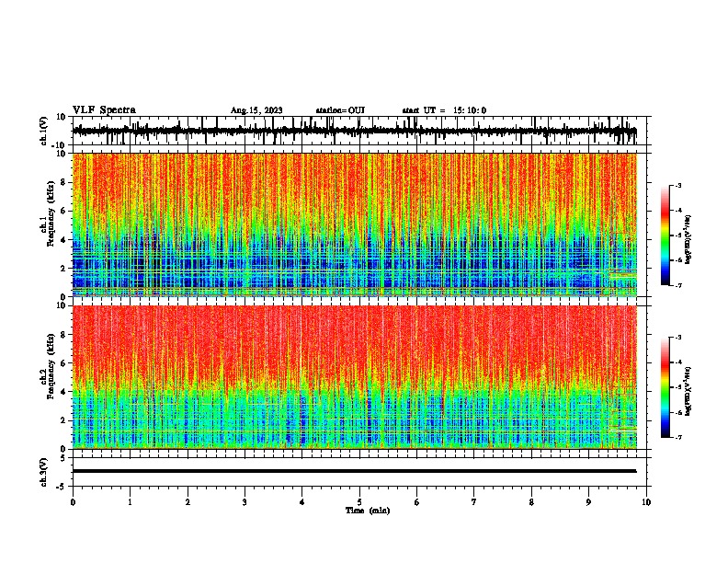
Task: Click the 'ch.3(V)' vertical axis label
Action: tap(44, 472)
